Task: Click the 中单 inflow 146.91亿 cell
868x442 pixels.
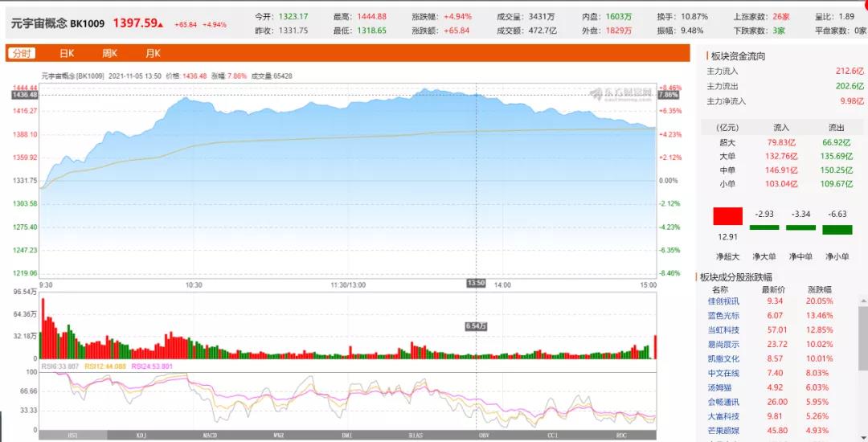Action: [781, 170]
